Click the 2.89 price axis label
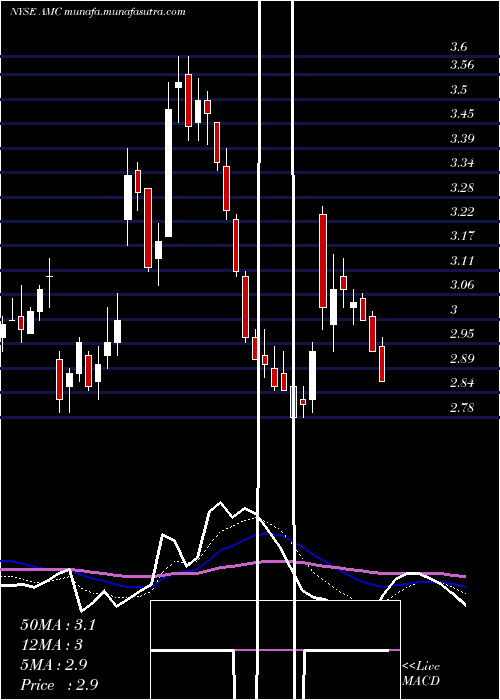 462,358
